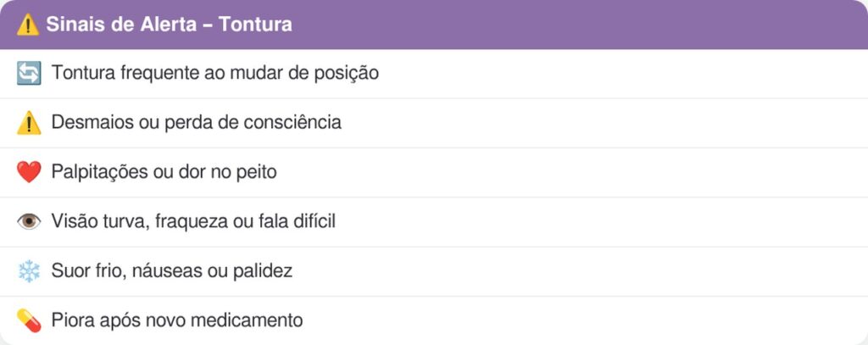The height and width of the screenshot is (345, 868).
Task: Click the red heart icon
Action: click(x=29, y=172)
